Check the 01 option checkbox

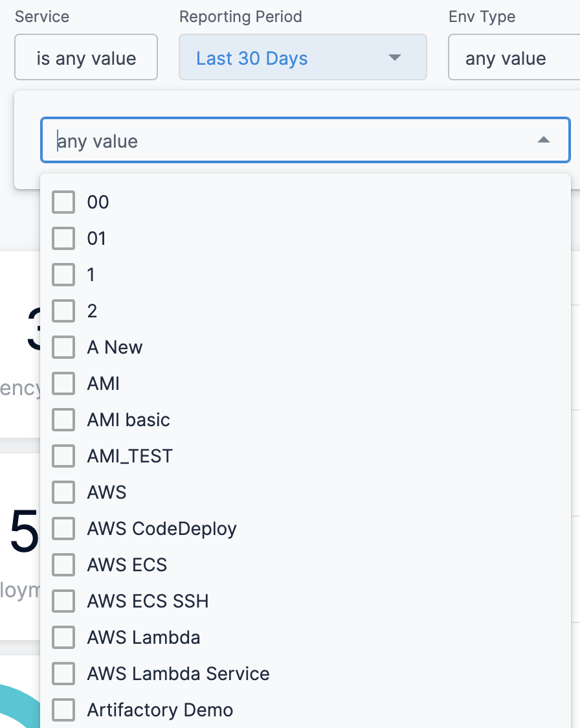click(63, 238)
